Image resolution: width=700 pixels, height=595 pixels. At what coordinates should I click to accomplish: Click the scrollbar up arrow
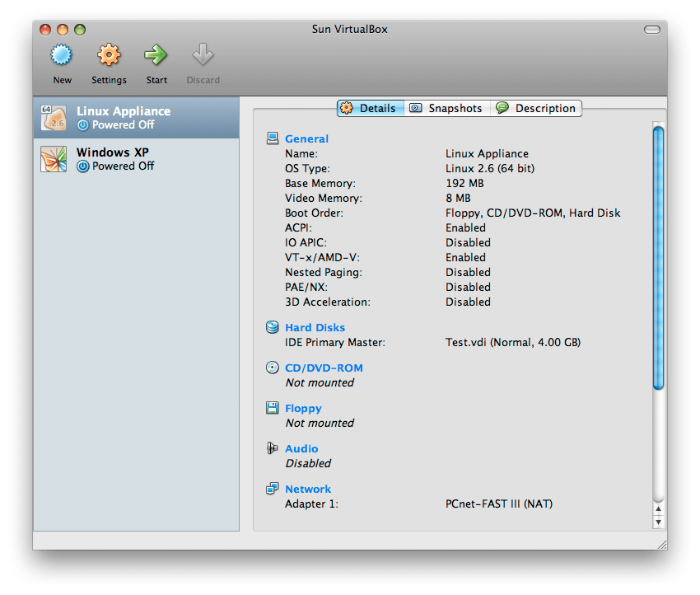(658, 508)
